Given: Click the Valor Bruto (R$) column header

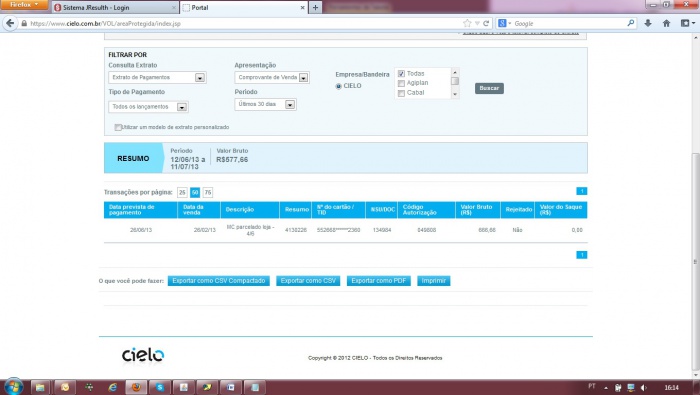Looking at the screenshot, I should click(477, 210).
